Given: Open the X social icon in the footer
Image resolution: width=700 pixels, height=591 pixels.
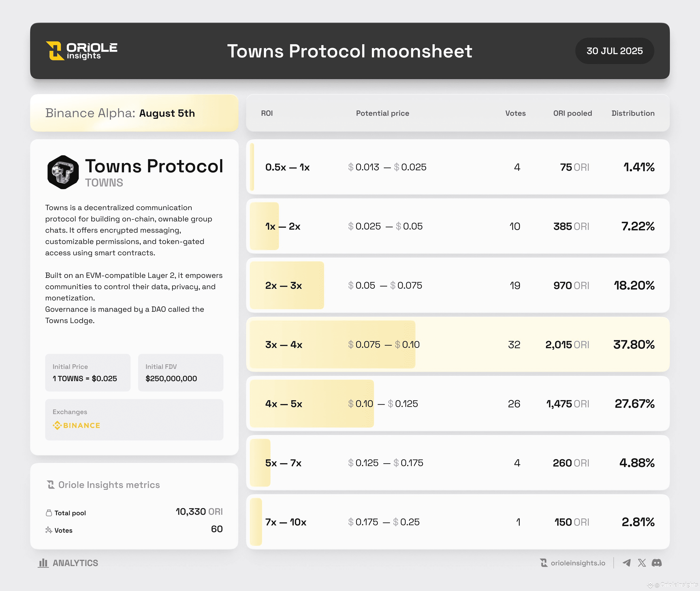Looking at the screenshot, I should click(x=642, y=563).
